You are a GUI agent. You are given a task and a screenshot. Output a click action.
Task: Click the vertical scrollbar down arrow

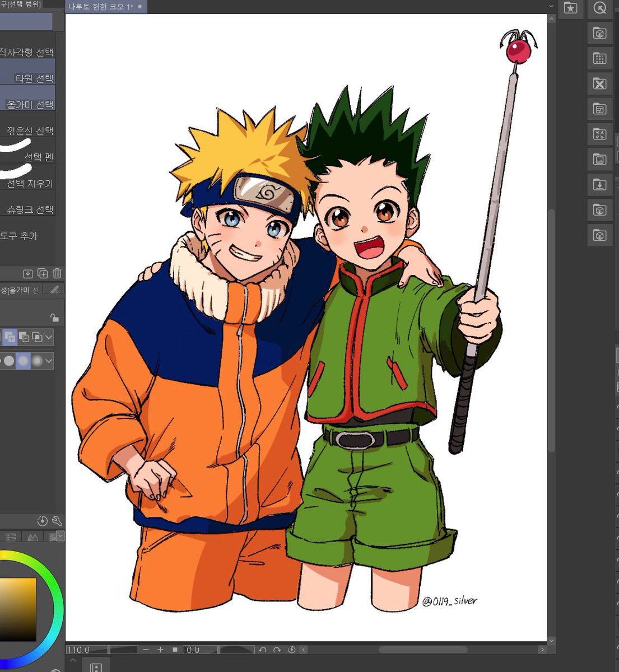551,641
